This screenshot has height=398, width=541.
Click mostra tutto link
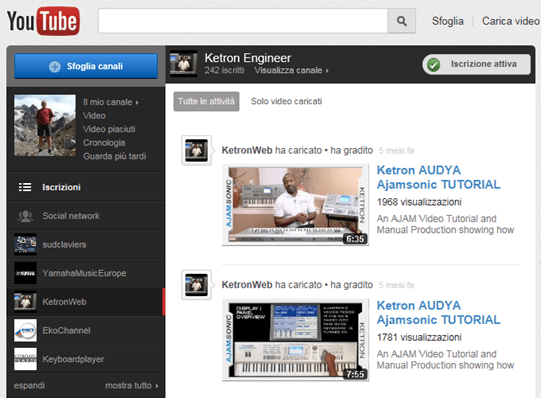tap(132, 385)
